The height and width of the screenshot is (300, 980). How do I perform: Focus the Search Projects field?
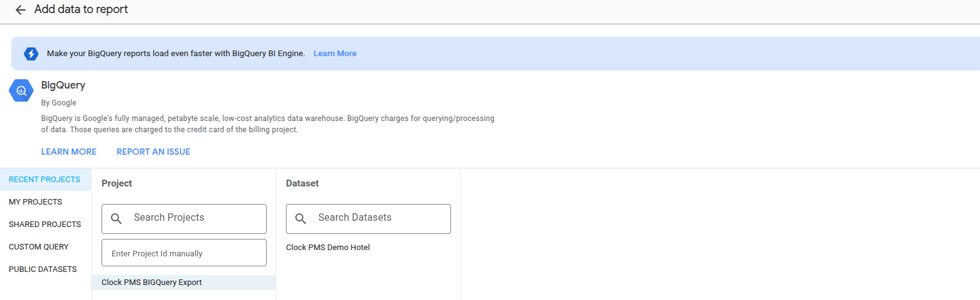point(184,219)
